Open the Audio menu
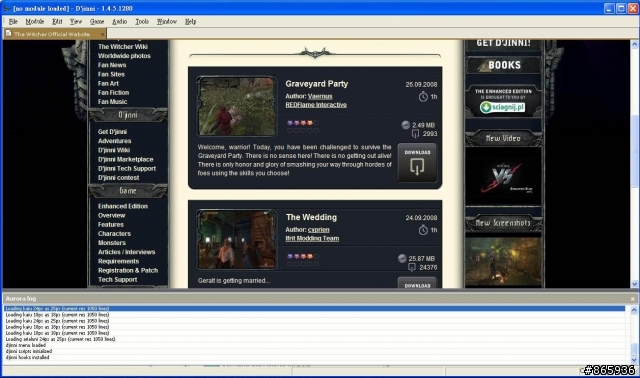The width and height of the screenshot is (640, 378). 120,21
